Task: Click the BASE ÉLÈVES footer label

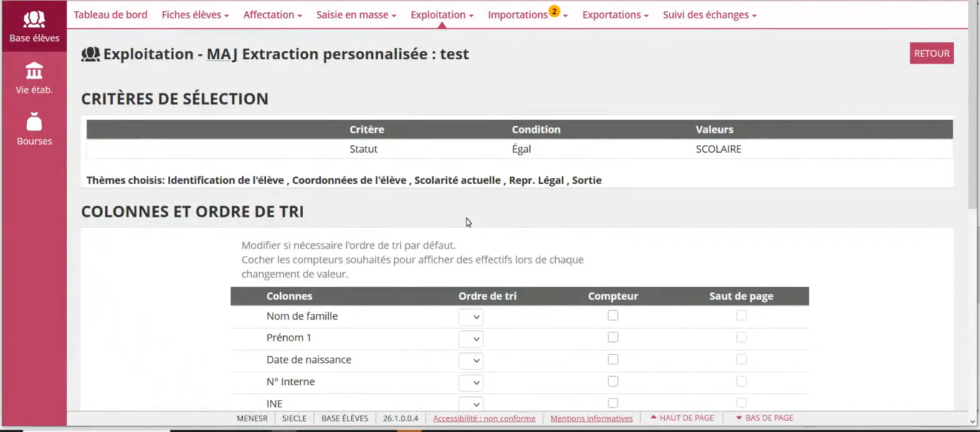Action: (x=345, y=418)
